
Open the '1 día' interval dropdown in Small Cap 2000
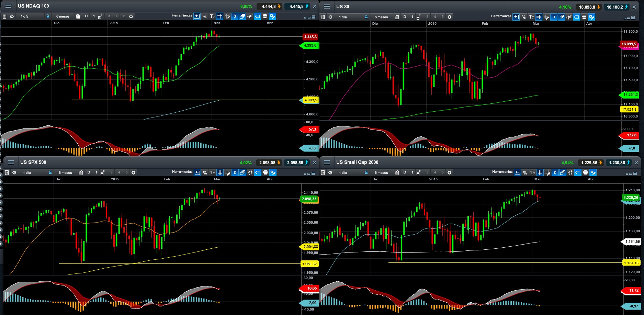pyautogui.click(x=349, y=172)
